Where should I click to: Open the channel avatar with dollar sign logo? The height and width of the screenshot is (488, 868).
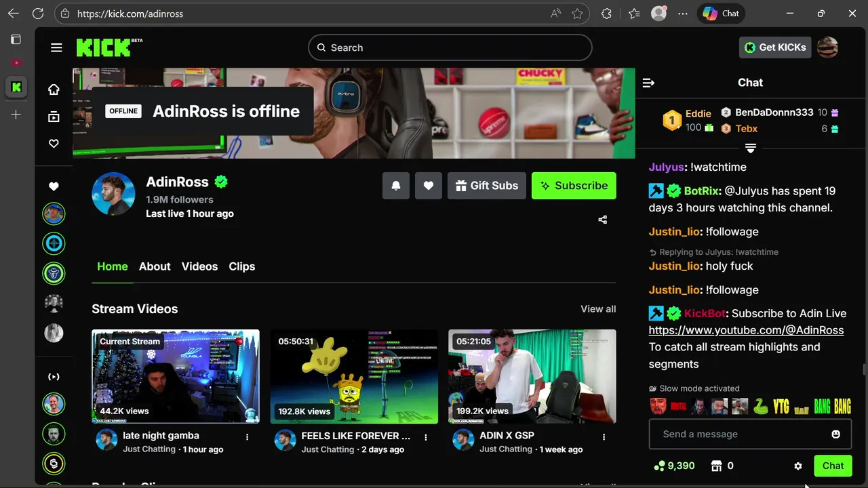click(x=54, y=464)
